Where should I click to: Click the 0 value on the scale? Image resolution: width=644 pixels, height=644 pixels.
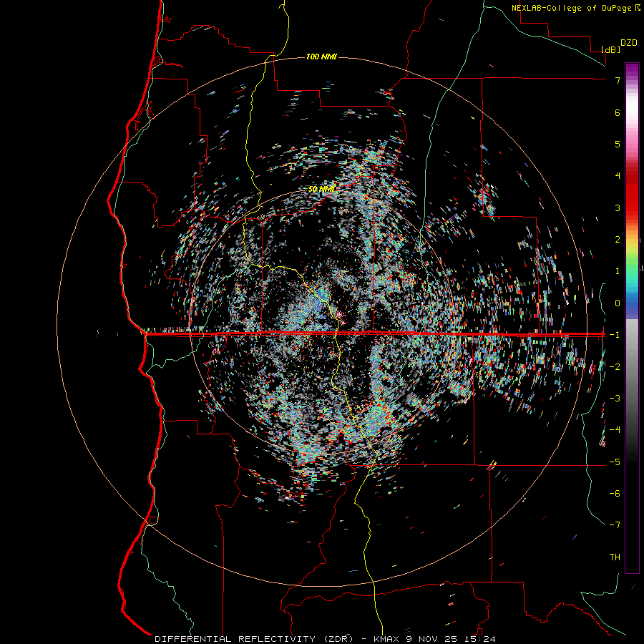618,303
